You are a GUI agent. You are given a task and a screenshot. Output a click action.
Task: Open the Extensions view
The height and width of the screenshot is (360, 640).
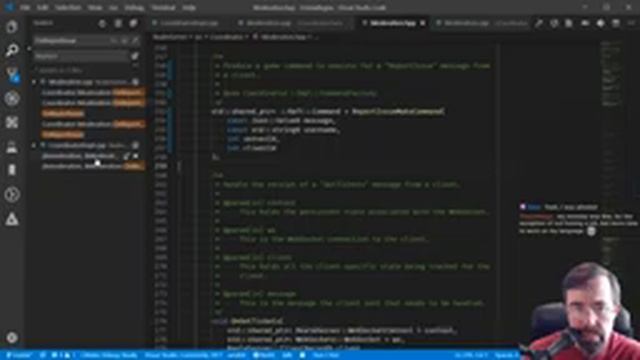tap(12, 122)
